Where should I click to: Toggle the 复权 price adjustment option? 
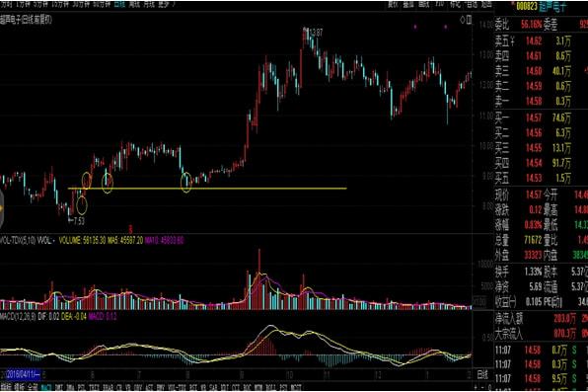pyautogui.click(x=393, y=4)
